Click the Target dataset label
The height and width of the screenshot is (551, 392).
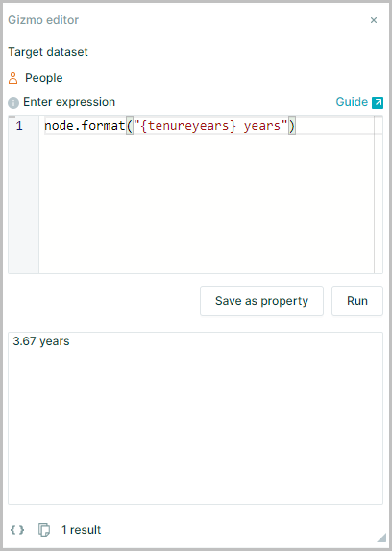pos(48,52)
